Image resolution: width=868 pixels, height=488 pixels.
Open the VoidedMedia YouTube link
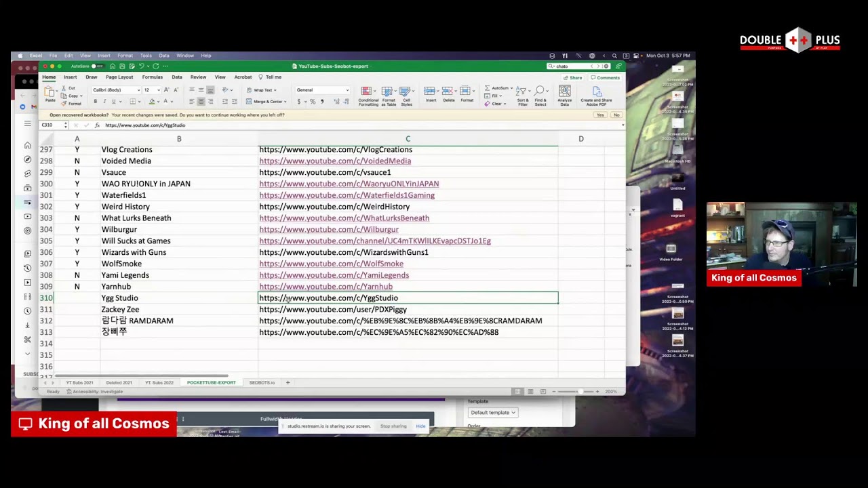click(335, 161)
